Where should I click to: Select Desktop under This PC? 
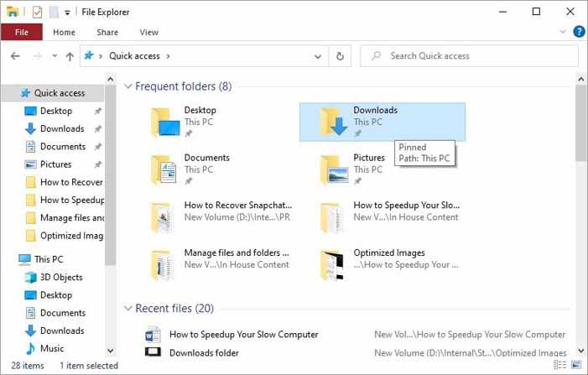[56, 295]
